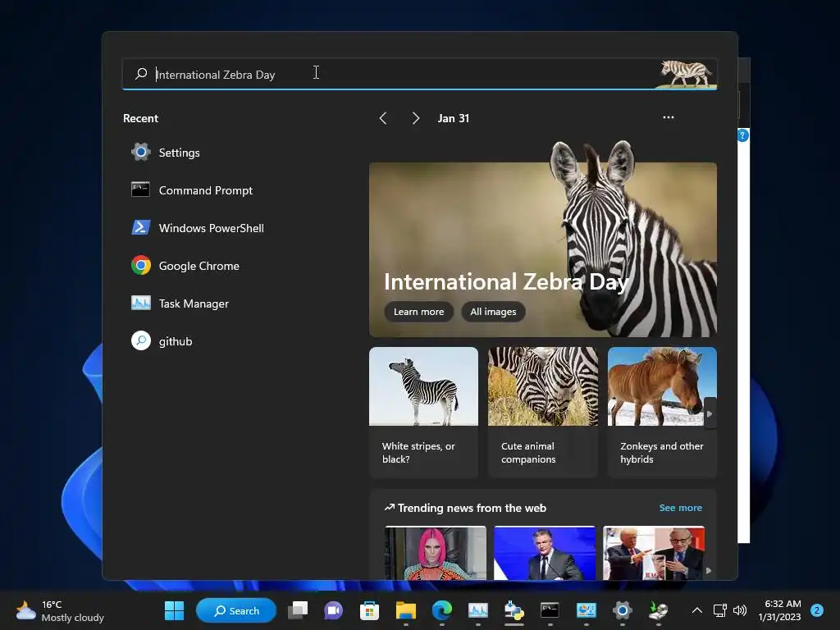Click the All images button

(493, 312)
